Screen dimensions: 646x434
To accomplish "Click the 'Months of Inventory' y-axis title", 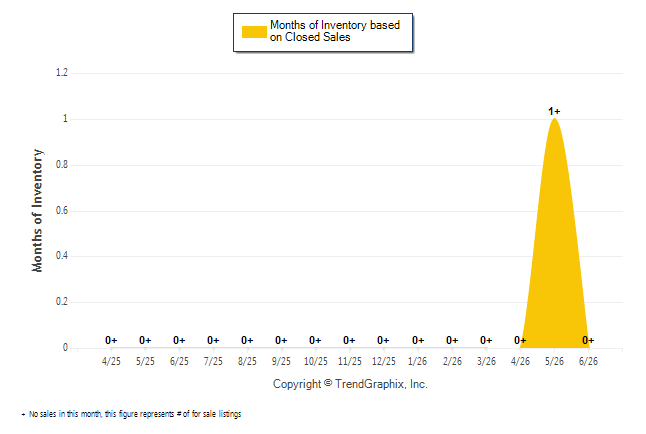I will tap(37, 211).
